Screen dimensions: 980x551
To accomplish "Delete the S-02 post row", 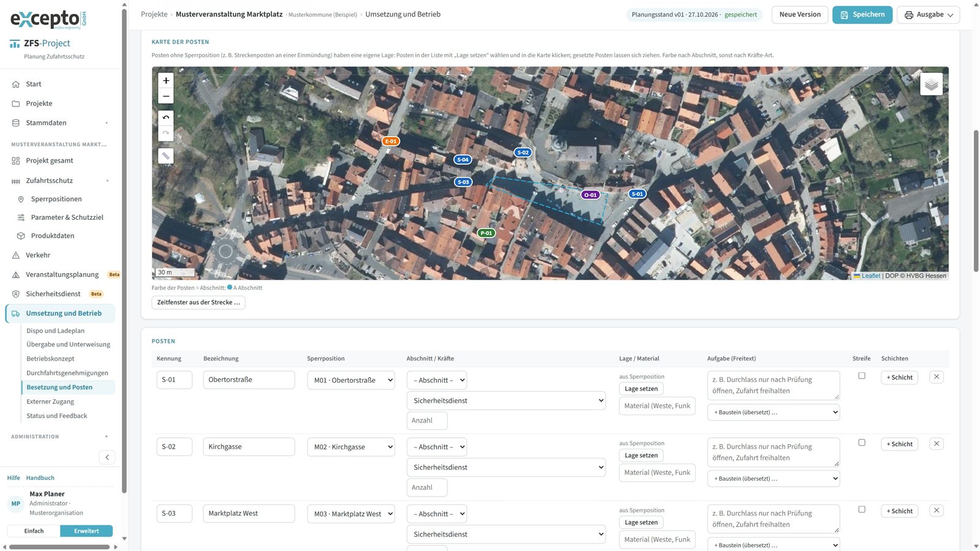I will (x=937, y=444).
